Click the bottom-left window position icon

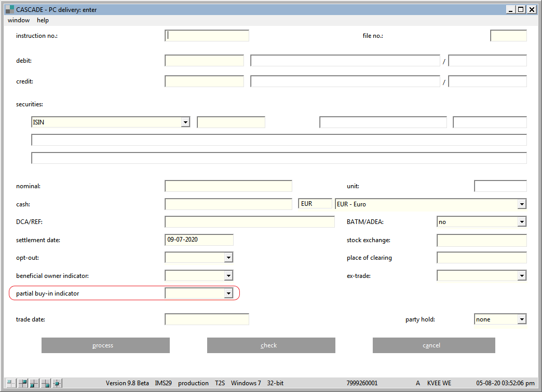coord(34,383)
